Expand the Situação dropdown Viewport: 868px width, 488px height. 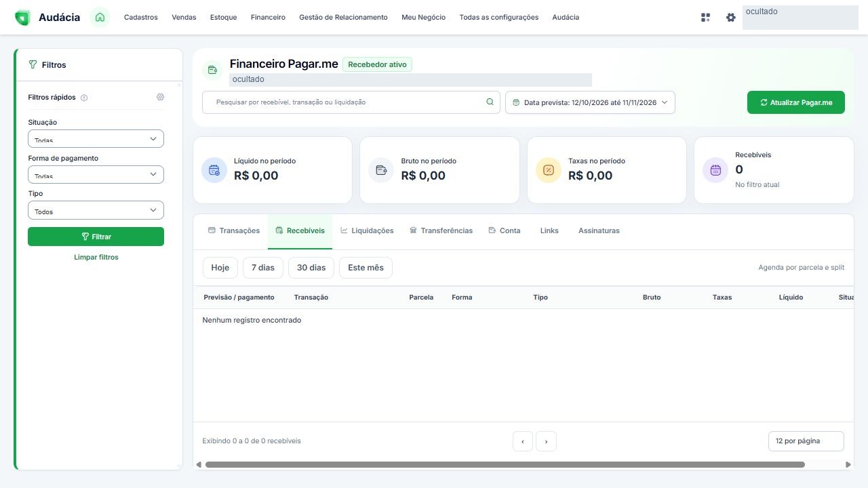96,138
